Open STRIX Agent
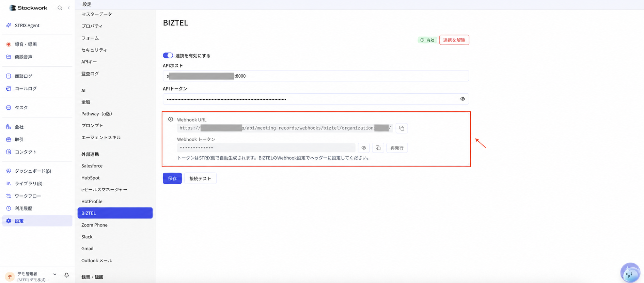The image size is (644, 283). [37, 25]
